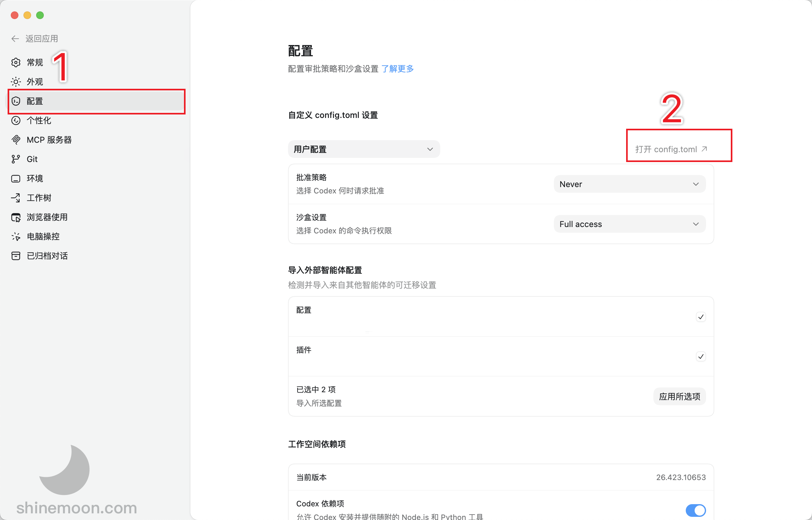Click the 个性化 smiley icon
Image resolution: width=812 pixels, height=520 pixels.
[x=16, y=120]
